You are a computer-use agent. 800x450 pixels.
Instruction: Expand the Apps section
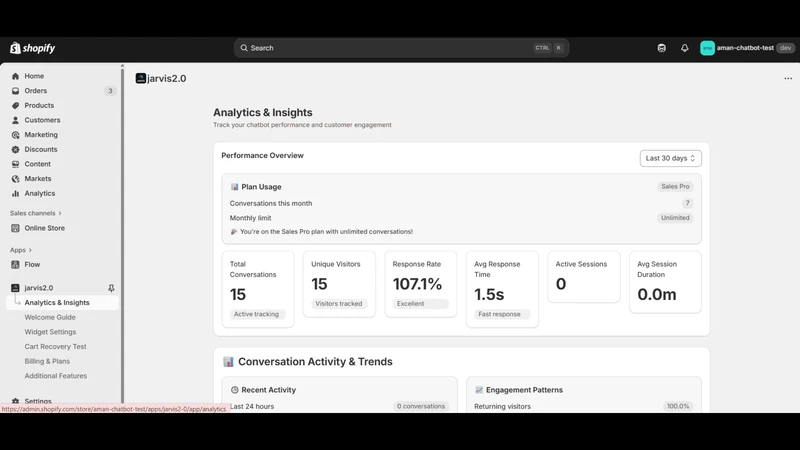click(21, 250)
